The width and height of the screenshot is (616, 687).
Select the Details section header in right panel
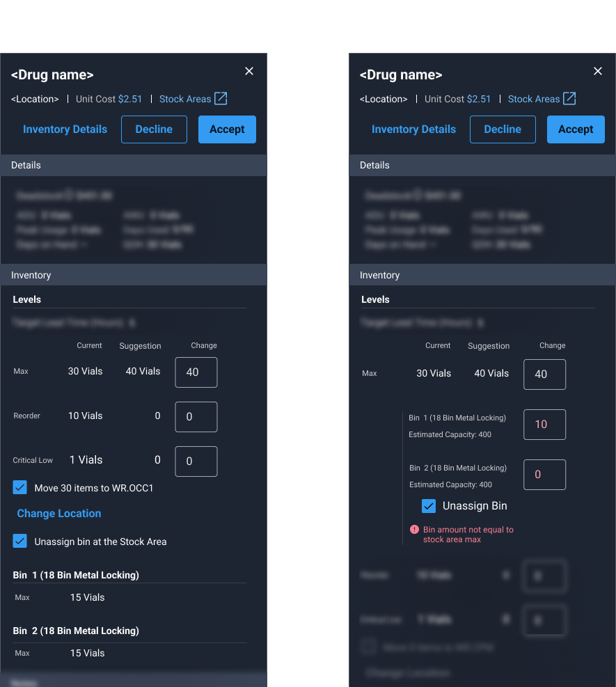(482, 165)
